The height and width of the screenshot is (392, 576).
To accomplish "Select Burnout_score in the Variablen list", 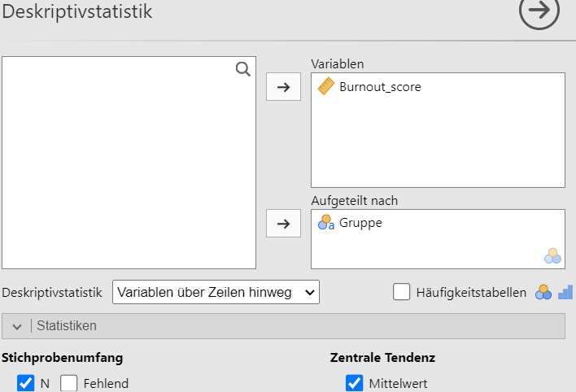I will (x=380, y=87).
